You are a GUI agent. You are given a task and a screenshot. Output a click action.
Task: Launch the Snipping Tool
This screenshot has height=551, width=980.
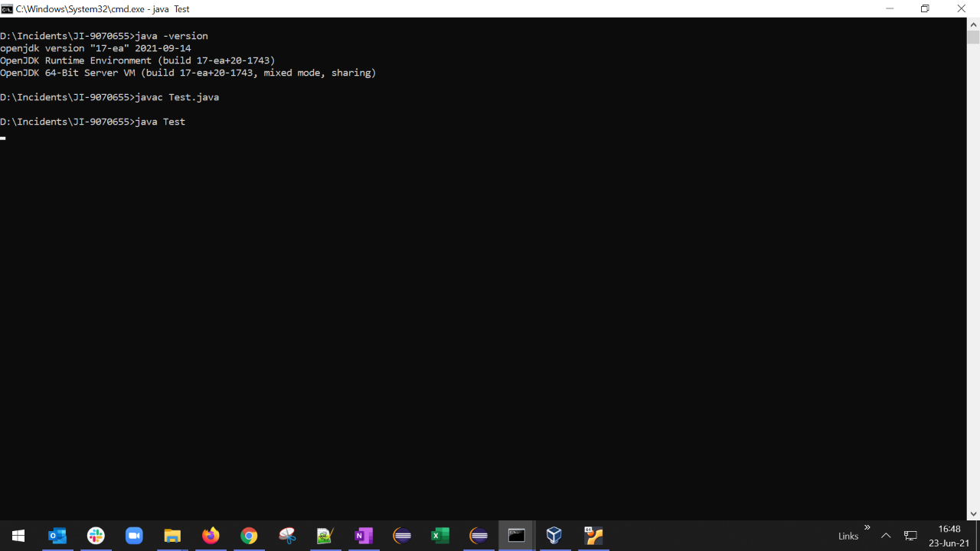click(x=287, y=536)
